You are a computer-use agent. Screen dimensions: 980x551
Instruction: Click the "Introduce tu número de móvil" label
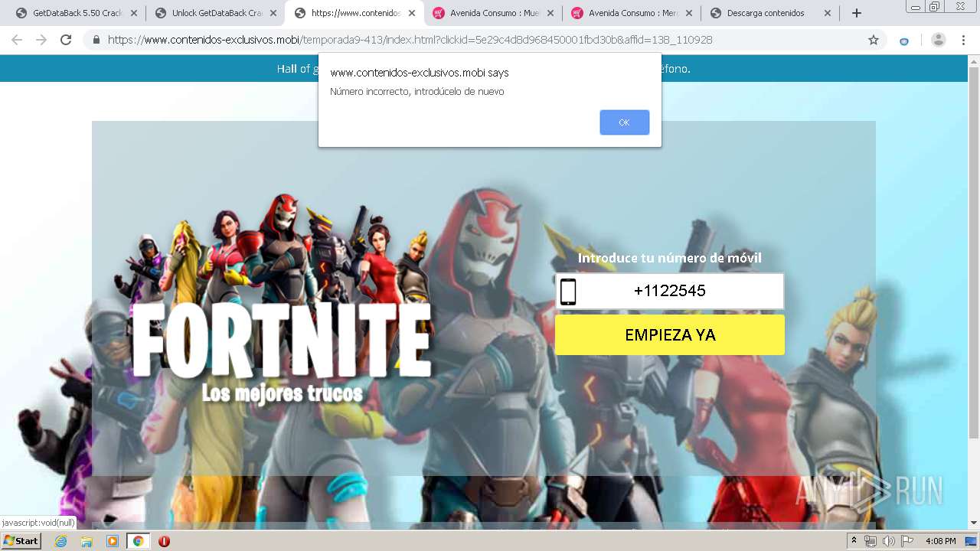[x=670, y=258]
